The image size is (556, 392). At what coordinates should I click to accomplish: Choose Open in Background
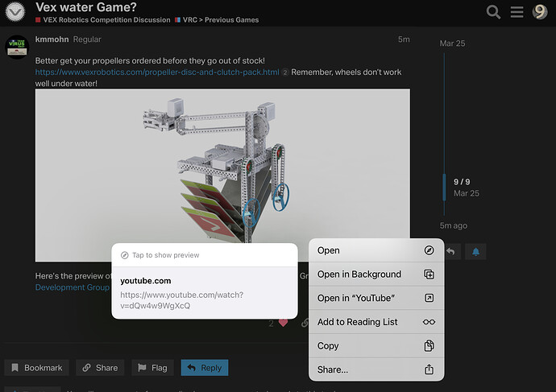click(376, 274)
